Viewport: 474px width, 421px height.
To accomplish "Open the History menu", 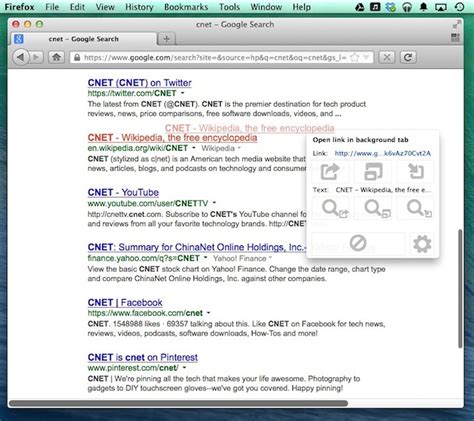I will (139, 7).
